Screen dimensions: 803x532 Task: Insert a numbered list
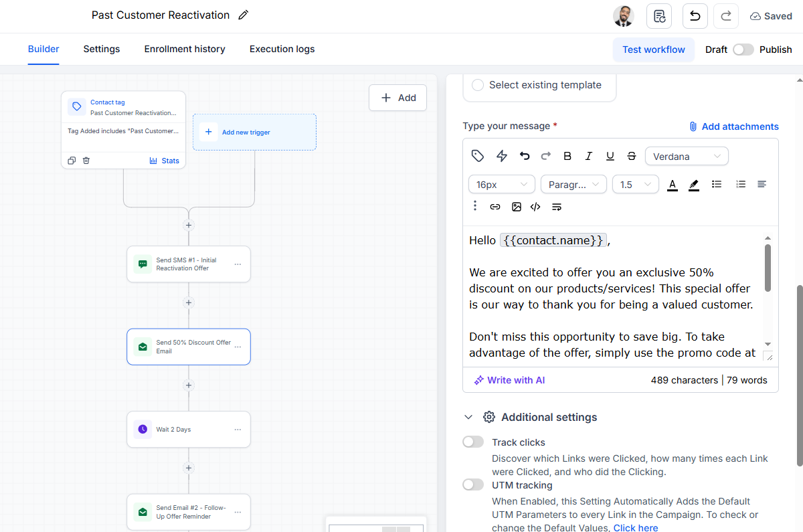click(741, 184)
